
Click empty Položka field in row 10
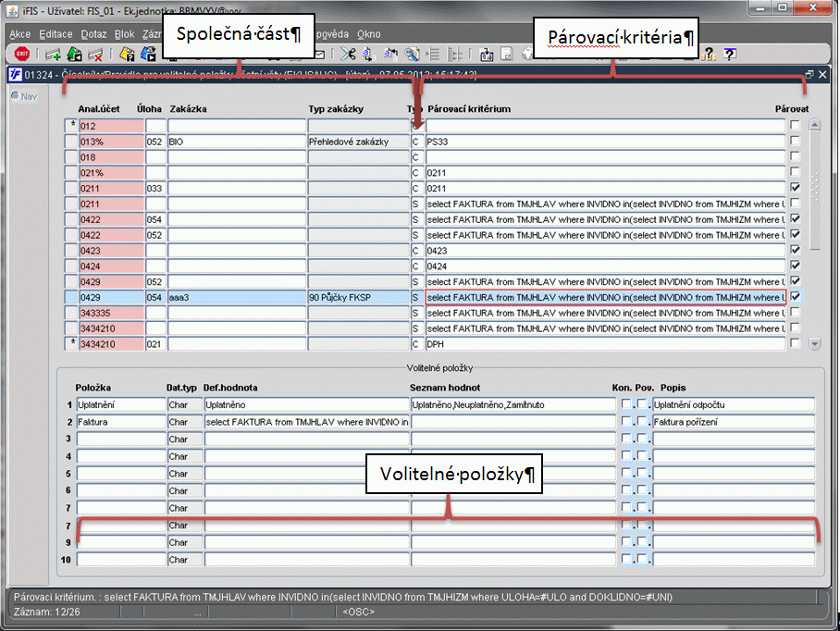pos(121,560)
